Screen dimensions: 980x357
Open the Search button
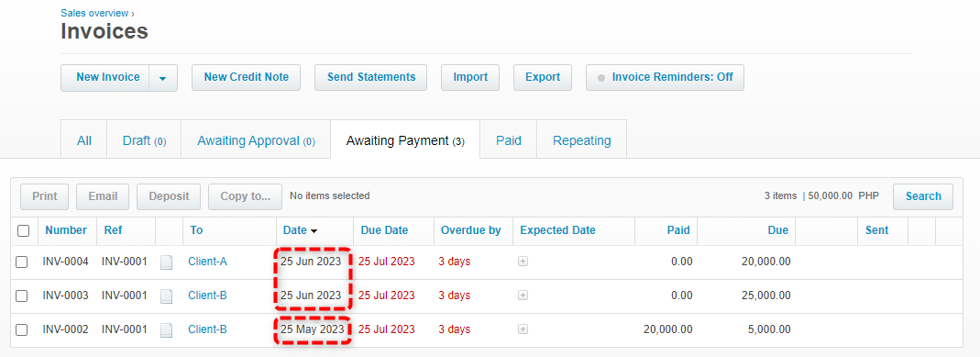tap(923, 196)
